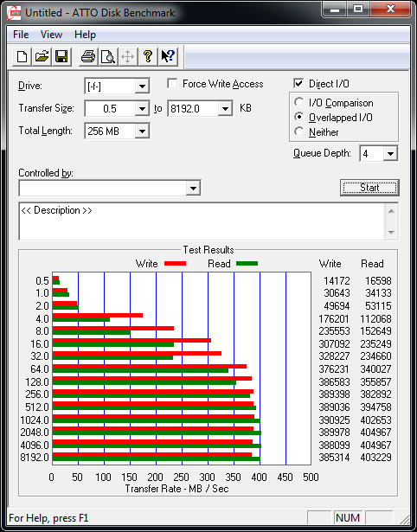Open the File menu
Image resolution: width=417 pixels, height=532 pixels.
click(21, 35)
